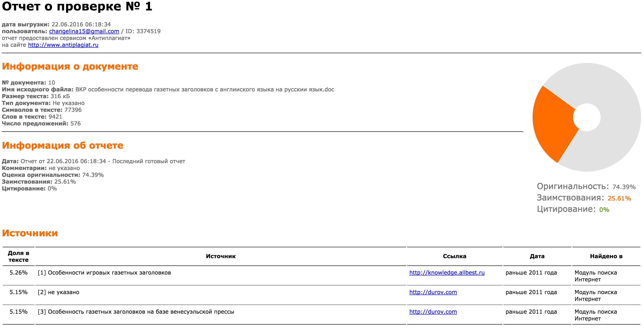Click the 'Дата' column header

(x=537, y=256)
